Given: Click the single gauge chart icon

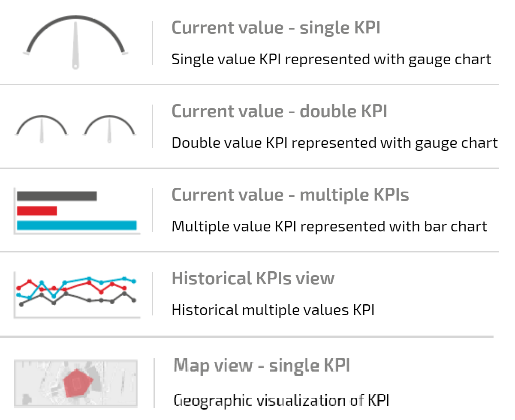Looking at the screenshot, I should (x=76, y=43).
